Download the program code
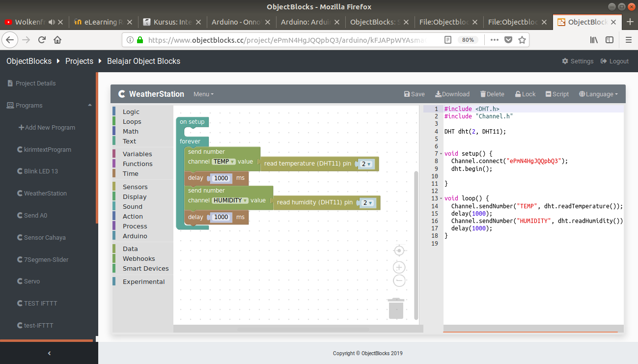This screenshot has width=638, height=364. coord(452,94)
